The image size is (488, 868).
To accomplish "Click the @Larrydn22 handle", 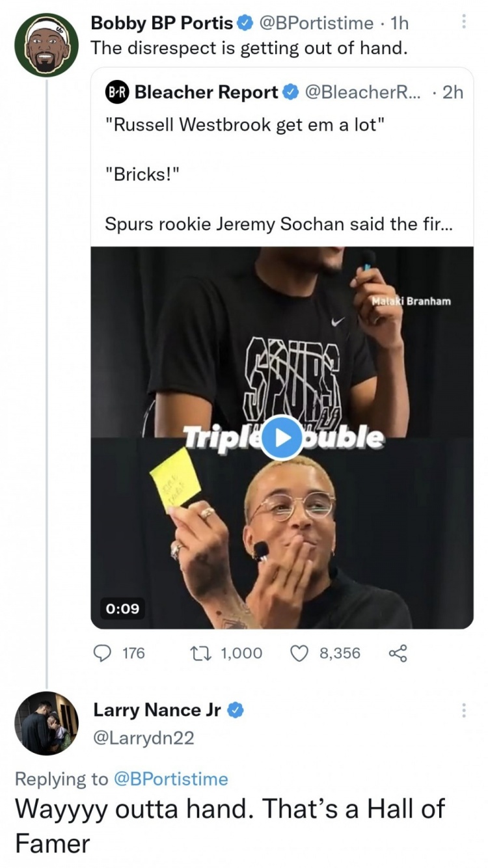I will click(144, 738).
